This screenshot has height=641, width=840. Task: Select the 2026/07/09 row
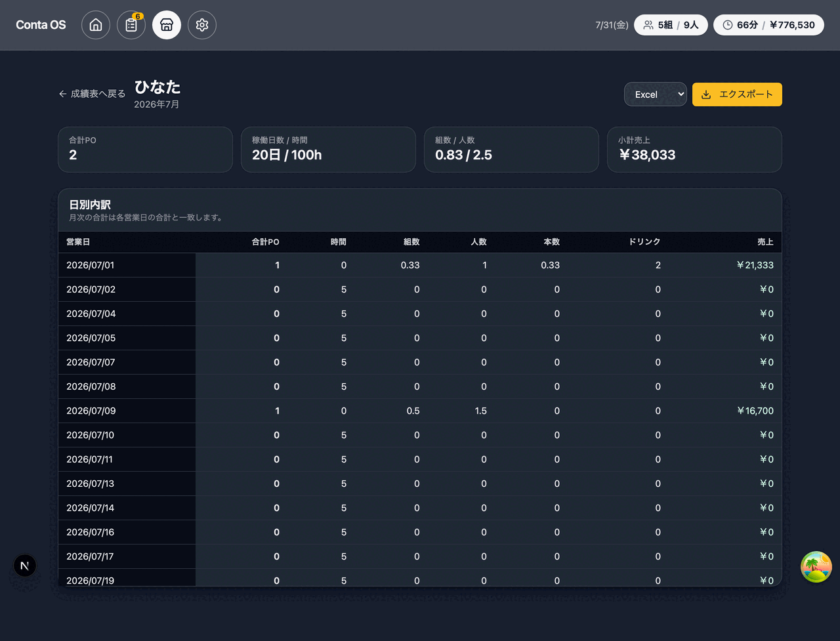click(x=420, y=411)
